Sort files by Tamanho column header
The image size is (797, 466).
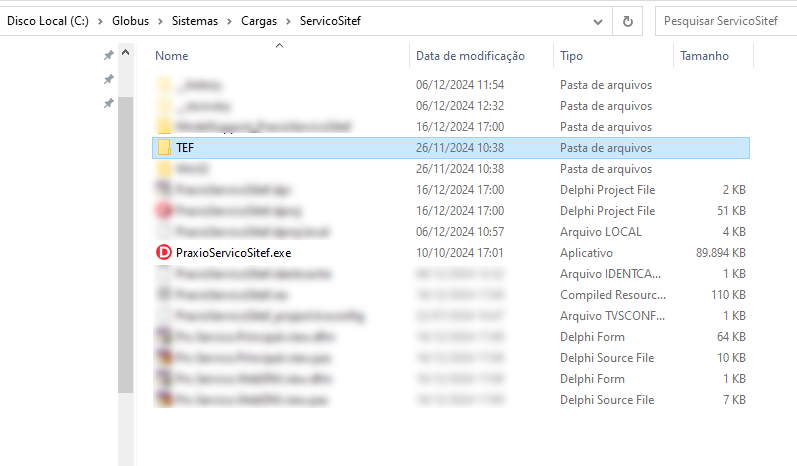(x=704, y=56)
